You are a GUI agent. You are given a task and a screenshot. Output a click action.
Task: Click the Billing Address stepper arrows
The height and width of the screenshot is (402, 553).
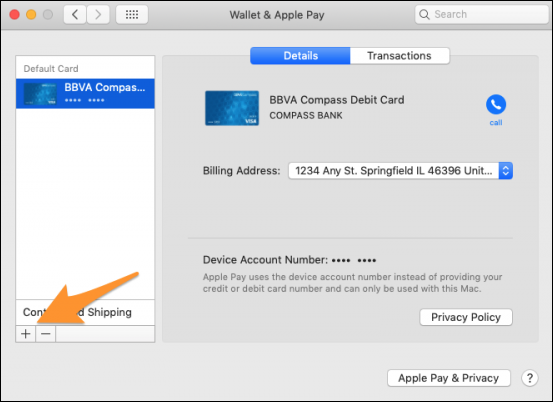click(505, 171)
